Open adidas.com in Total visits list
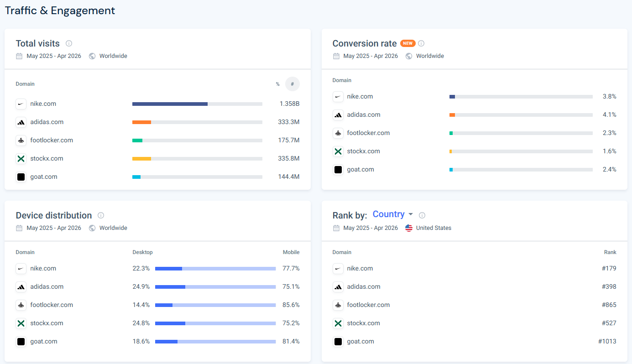The width and height of the screenshot is (632, 364). click(47, 122)
